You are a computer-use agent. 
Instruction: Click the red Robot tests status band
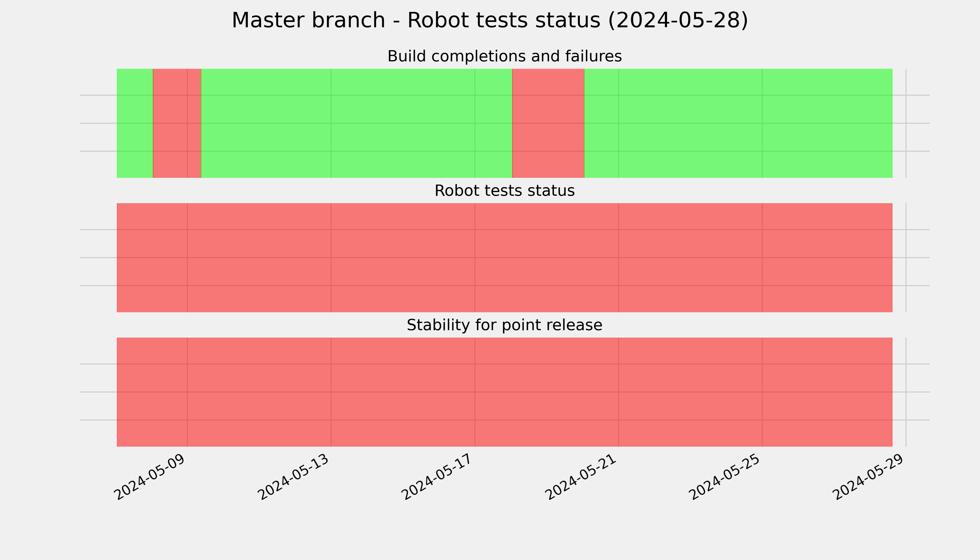[505, 258]
